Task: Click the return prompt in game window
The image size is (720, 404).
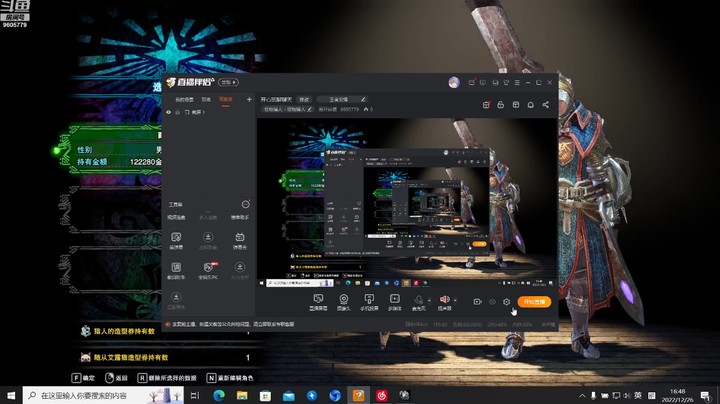Action: pos(116,378)
